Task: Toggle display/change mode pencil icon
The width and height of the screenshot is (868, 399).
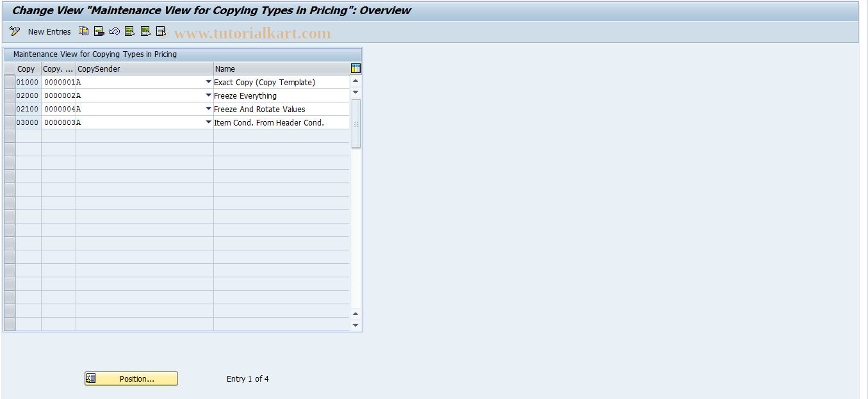Action: click(x=15, y=31)
